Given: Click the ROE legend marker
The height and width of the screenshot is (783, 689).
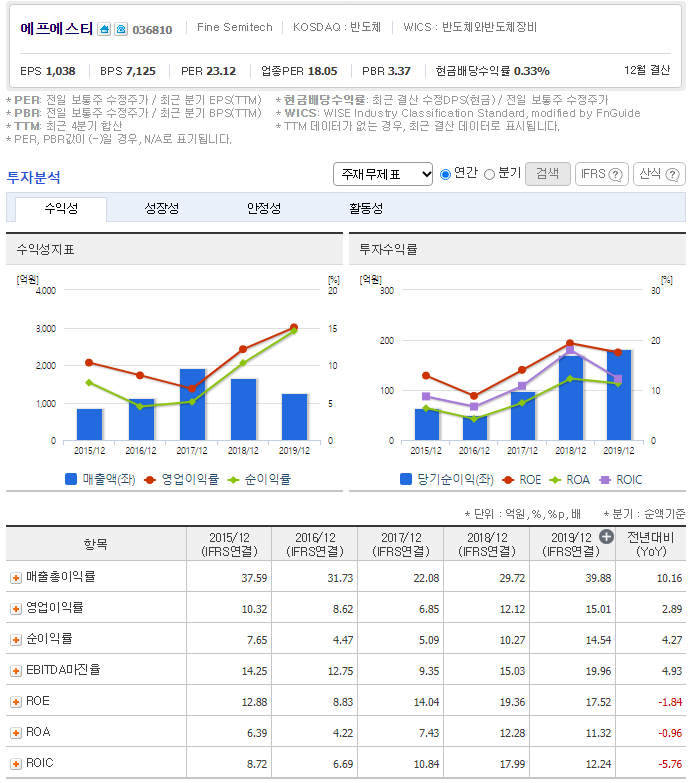Looking at the screenshot, I should [508, 480].
